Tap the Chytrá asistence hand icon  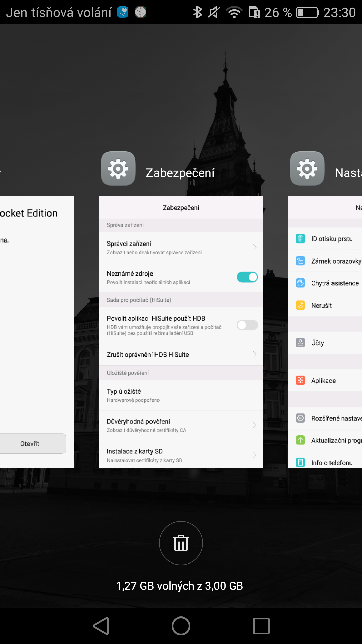pyautogui.click(x=300, y=283)
